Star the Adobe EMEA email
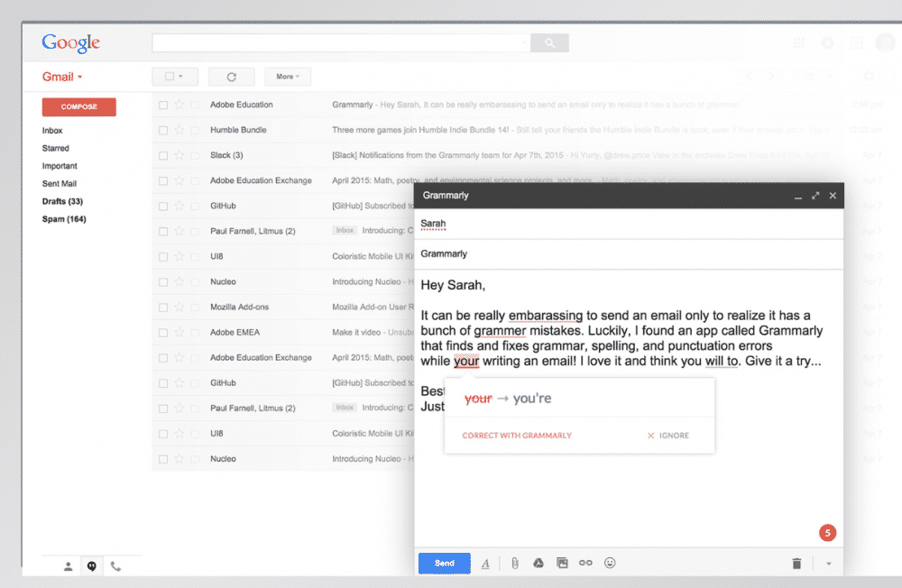Viewport: 902px width, 588px height. 179,333
